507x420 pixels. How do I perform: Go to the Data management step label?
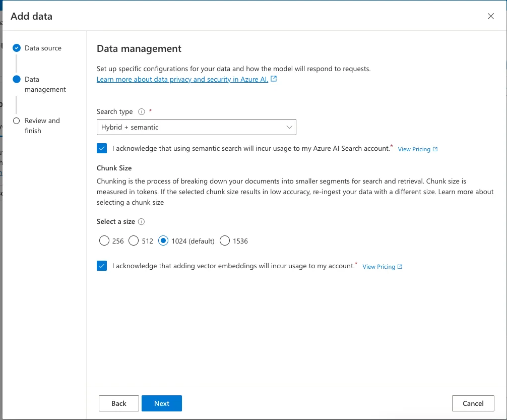point(45,84)
